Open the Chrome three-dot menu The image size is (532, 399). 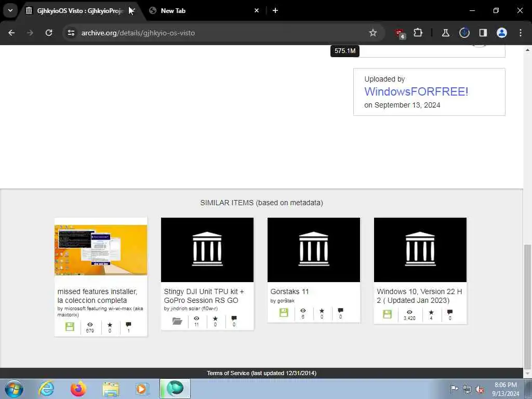coord(521,33)
